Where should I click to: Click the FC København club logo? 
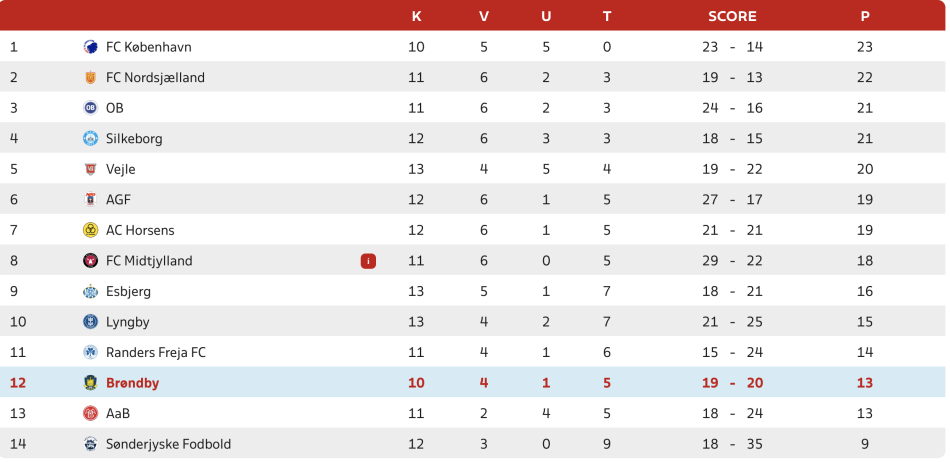coord(90,47)
